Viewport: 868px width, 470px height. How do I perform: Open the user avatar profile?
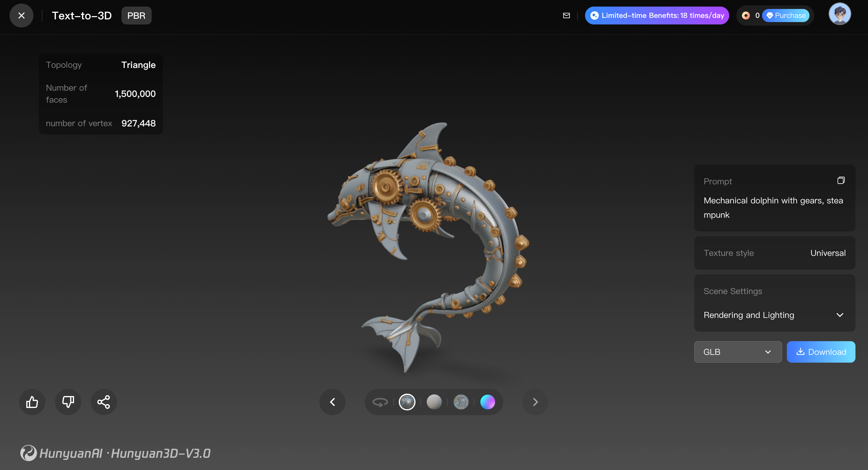(x=839, y=14)
